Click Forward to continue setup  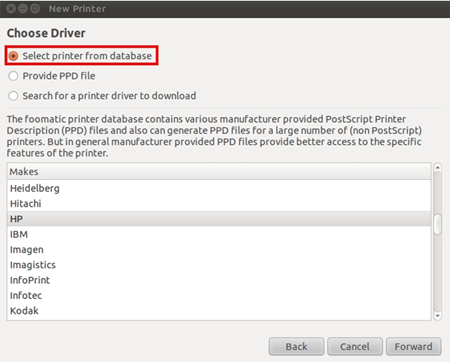pyautogui.click(x=414, y=347)
